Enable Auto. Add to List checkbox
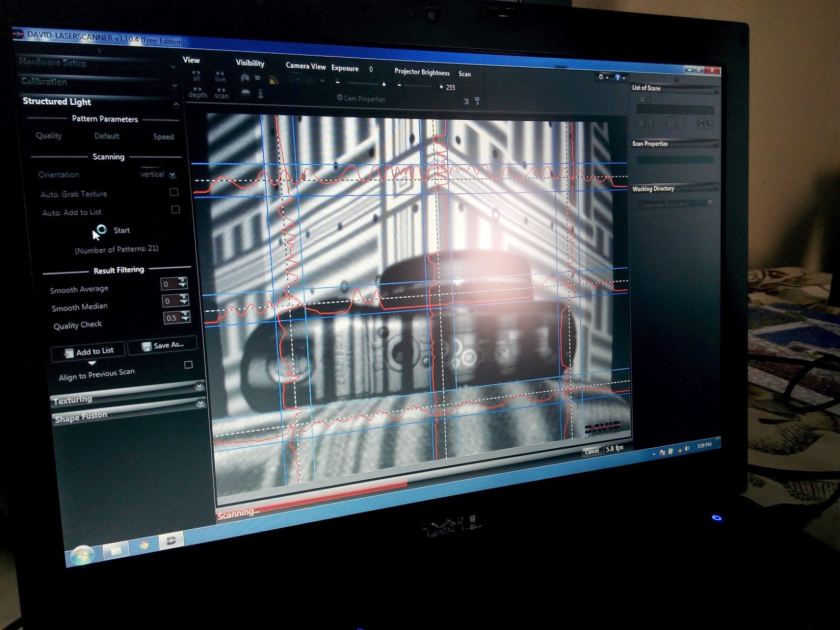840x630 pixels. click(x=175, y=209)
